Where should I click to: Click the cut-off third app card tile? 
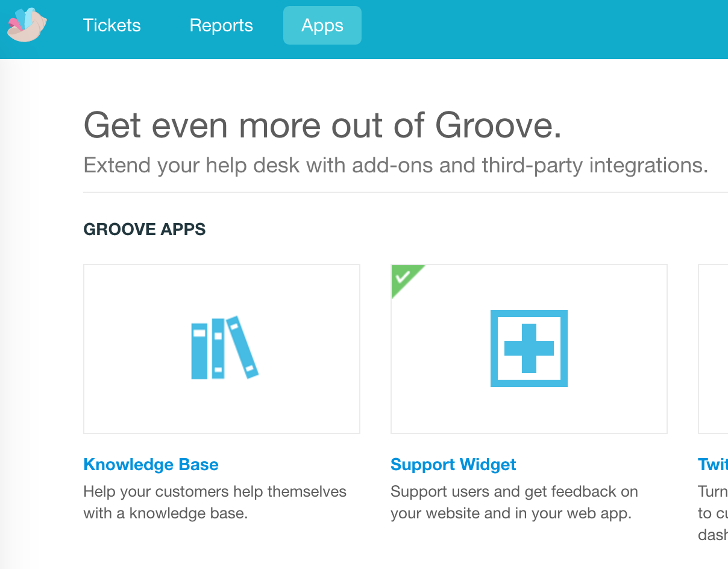pyautogui.click(x=713, y=348)
